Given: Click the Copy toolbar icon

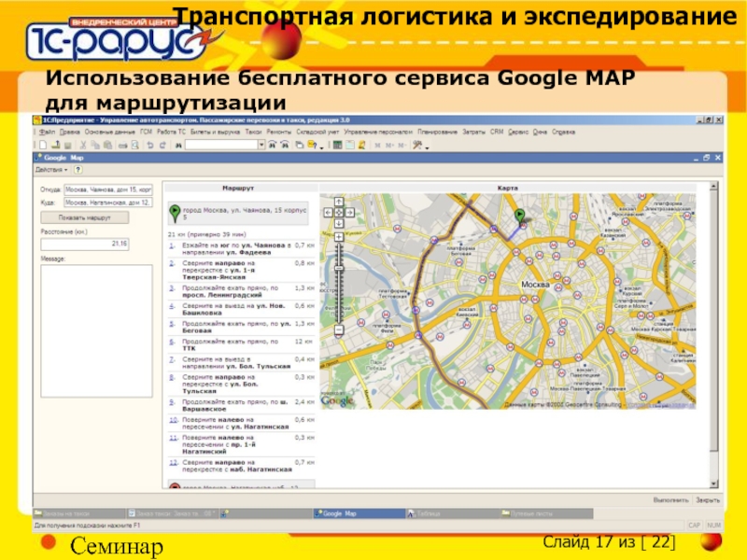Looking at the screenshot, I should [x=95, y=146].
